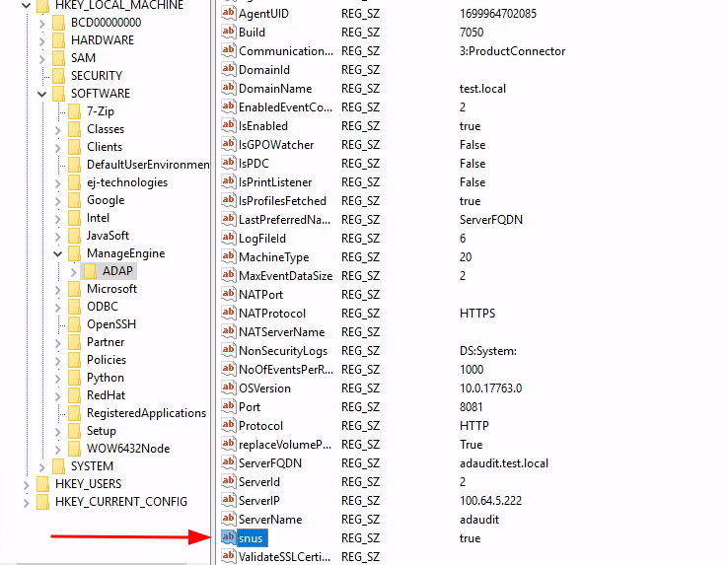Select the SECURITY key

(97, 76)
